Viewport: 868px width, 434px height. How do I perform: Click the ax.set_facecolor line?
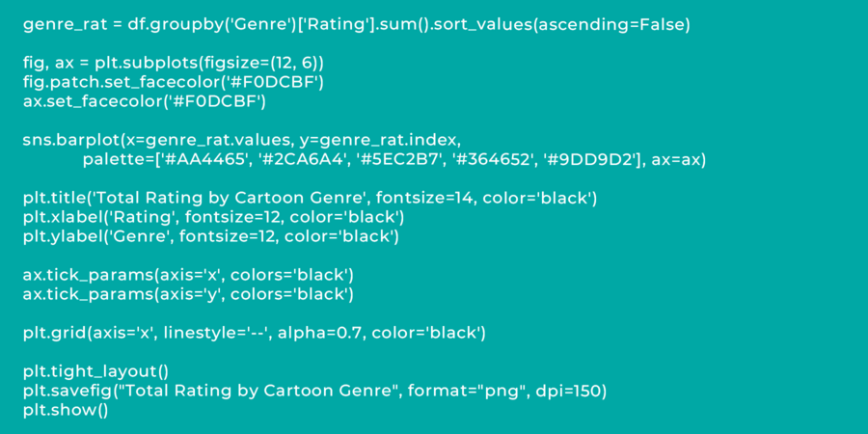[145, 101]
